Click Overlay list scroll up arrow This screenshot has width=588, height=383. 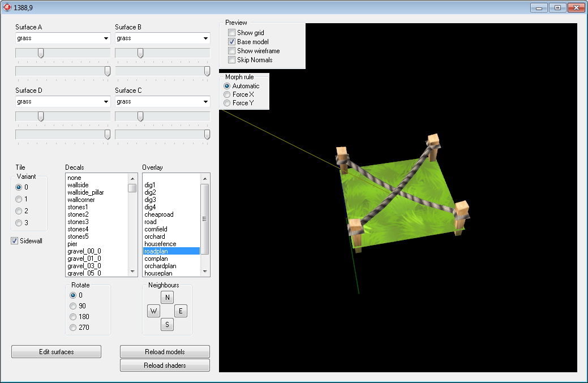pyautogui.click(x=205, y=179)
